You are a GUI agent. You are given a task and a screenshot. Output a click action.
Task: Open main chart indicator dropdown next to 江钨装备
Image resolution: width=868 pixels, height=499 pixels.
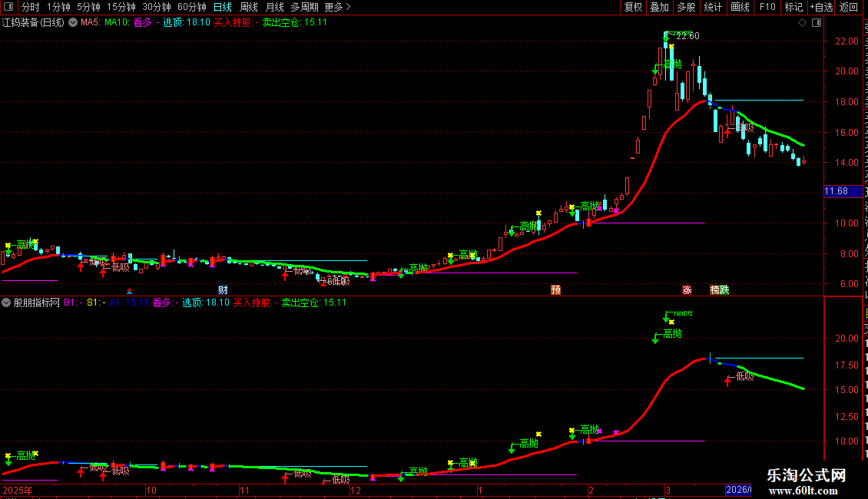pyautogui.click(x=72, y=23)
